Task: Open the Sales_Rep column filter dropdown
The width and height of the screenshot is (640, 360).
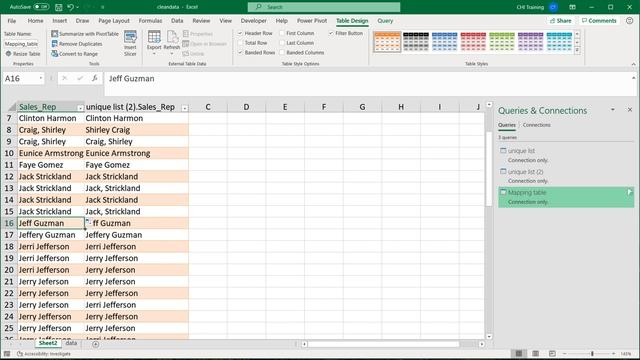Action: [x=80, y=108]
